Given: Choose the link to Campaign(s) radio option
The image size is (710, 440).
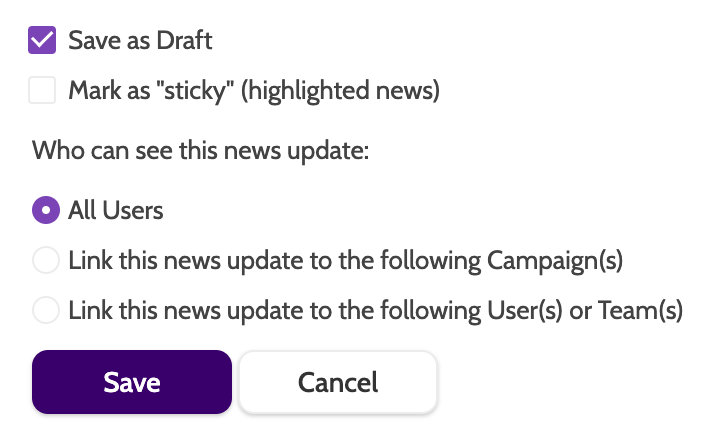Looking at the screenshot, I should click(45, 260).
